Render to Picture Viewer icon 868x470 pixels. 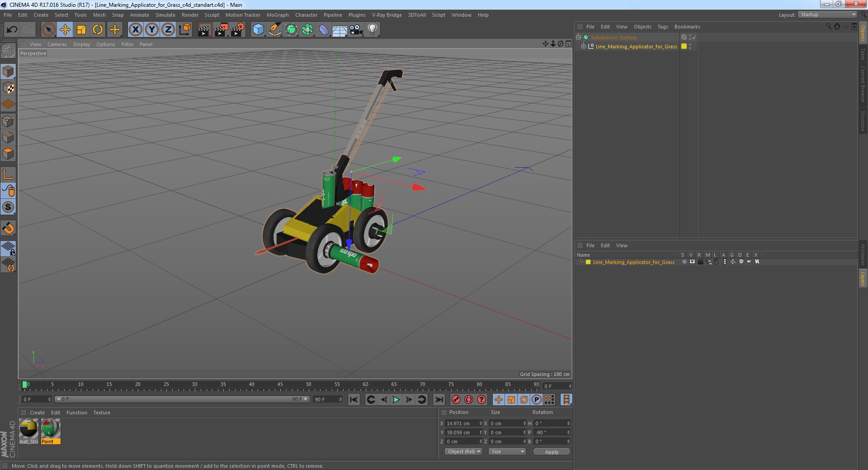(x=221, y=30)
